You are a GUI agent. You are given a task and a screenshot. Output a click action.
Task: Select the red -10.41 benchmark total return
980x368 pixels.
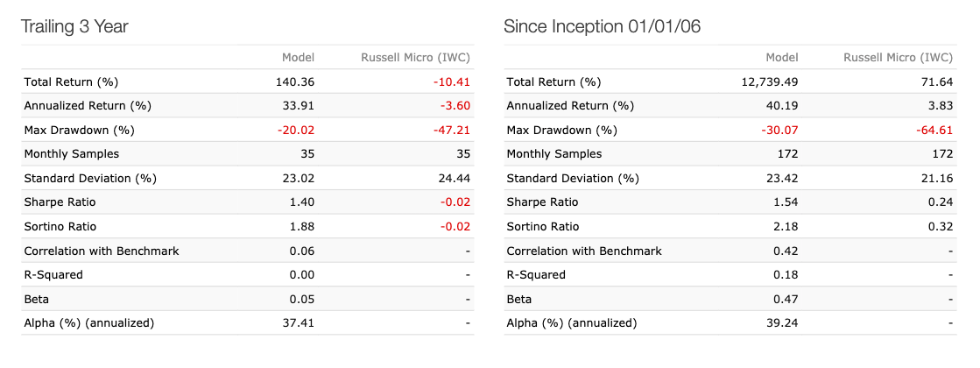(x=455, y=82)
